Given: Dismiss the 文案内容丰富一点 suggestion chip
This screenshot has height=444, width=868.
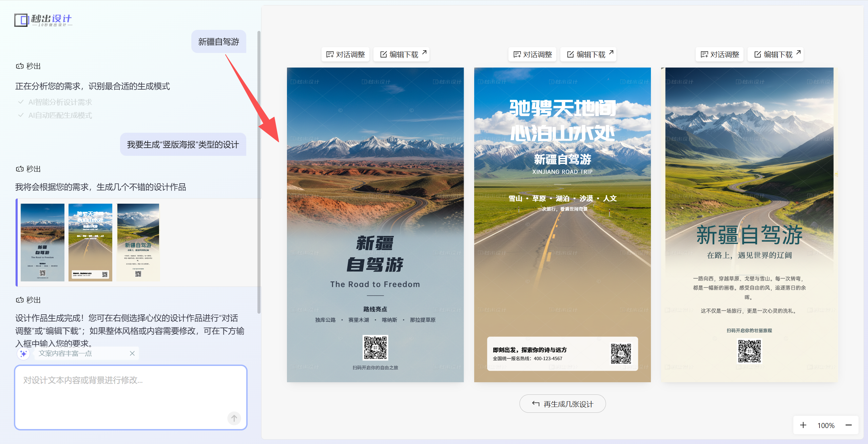Looking at the screenshot, I should 132,354.
